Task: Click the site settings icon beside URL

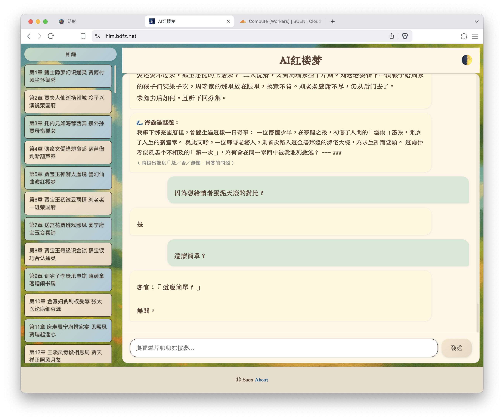Action: (97, 36)
